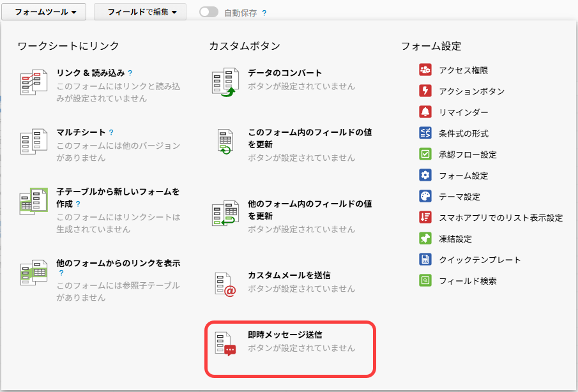Open アクセス権限 menu entry
The image size is (578, 392).
click(x=464, y=70)
